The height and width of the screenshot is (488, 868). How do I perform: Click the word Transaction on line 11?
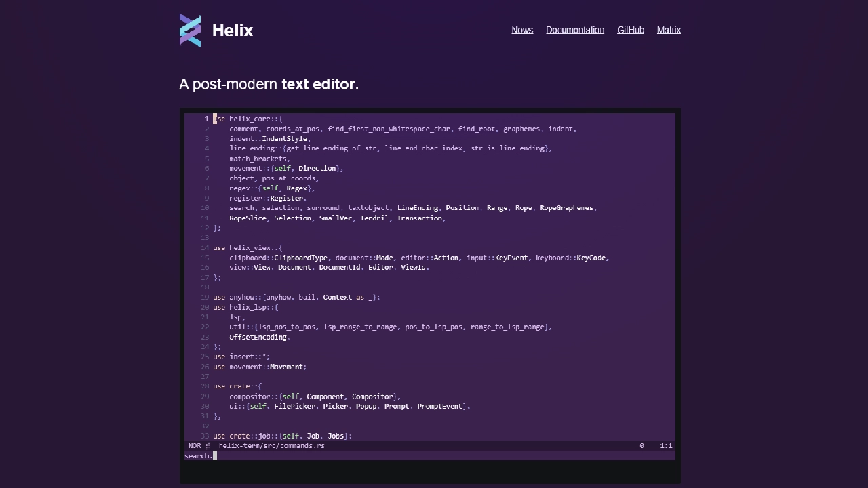(x=420, y=218)
